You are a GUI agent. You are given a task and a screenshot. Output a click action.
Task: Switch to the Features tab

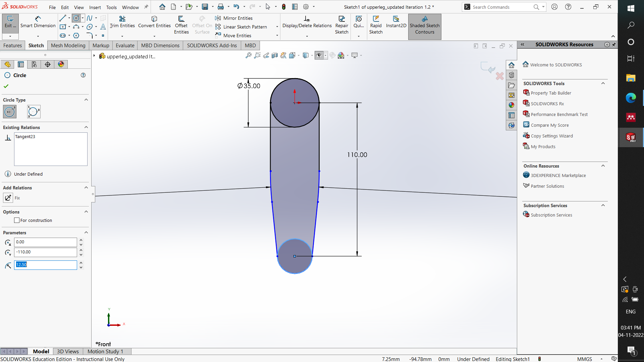pos(13,45)
